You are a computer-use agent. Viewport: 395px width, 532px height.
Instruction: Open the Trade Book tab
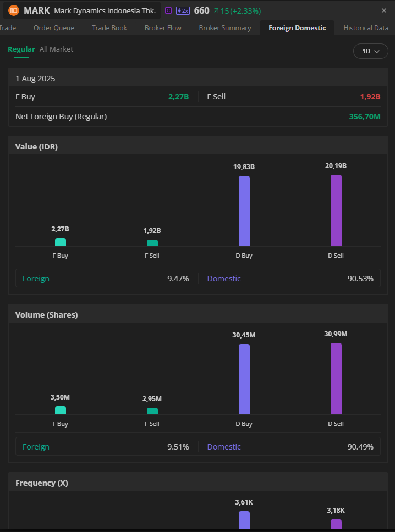109,28
